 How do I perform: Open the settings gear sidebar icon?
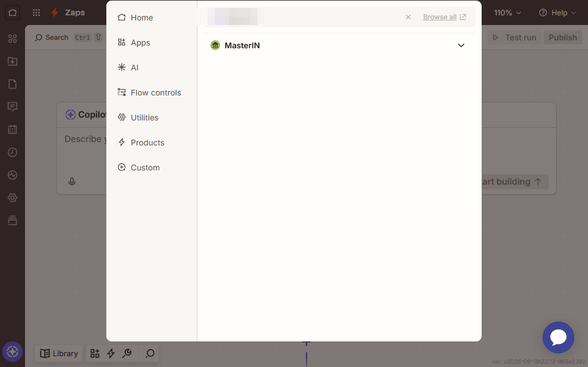click(x=13, y=198)
